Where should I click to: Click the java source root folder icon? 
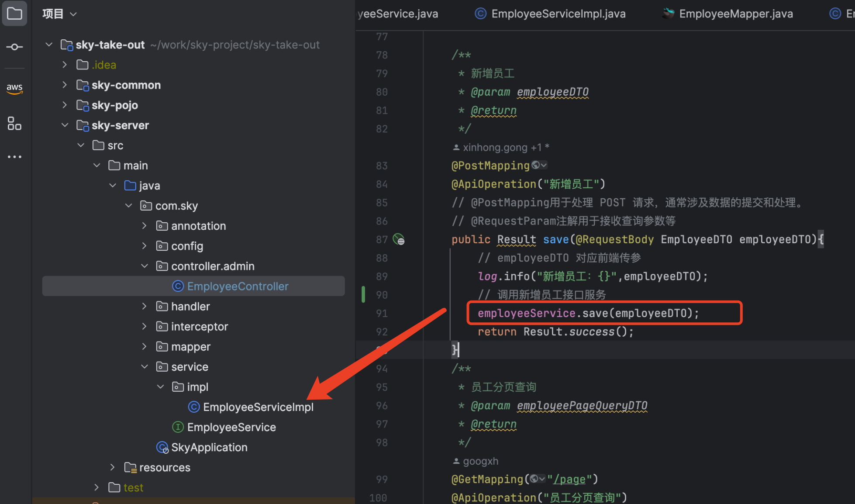pyautogui.click(x=130, y=186)
